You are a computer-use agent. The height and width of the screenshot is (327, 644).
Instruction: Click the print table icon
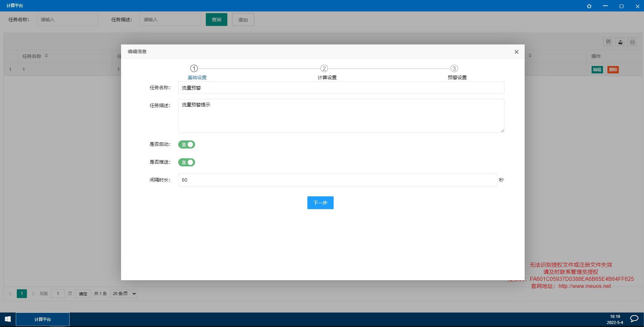[x=632, y=42]
